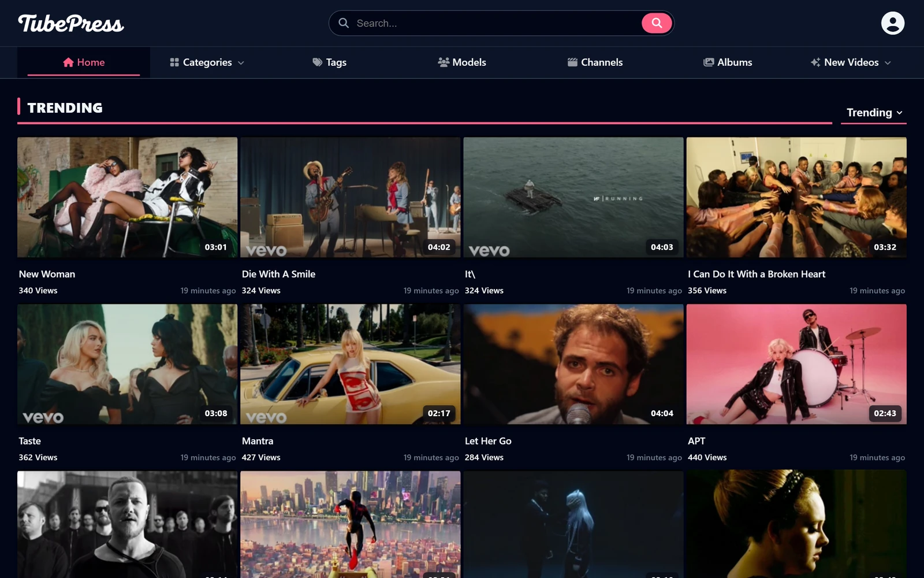Open the Die With A Smile title link
924x578 pixels.
[x=278, y=274]
